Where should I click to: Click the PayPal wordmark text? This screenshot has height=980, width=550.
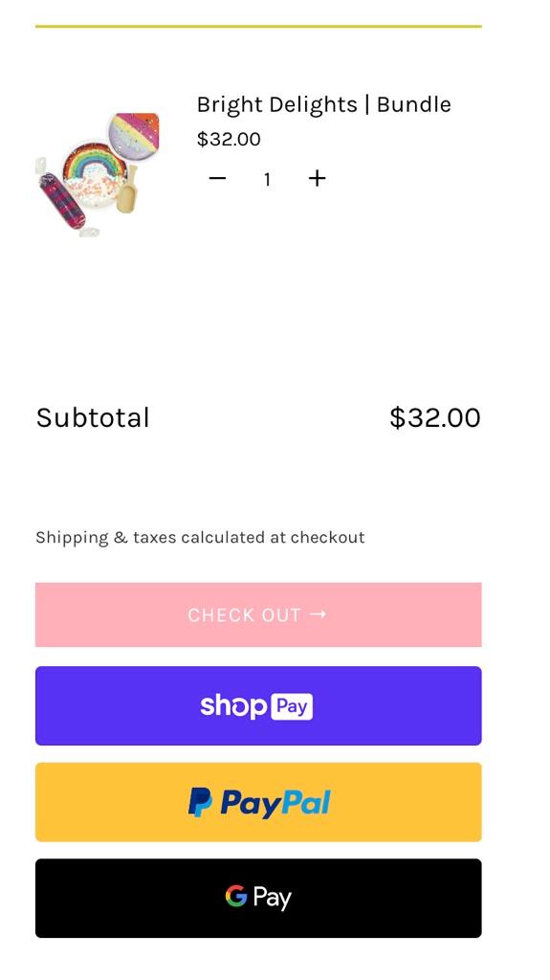tap(275, 803)
